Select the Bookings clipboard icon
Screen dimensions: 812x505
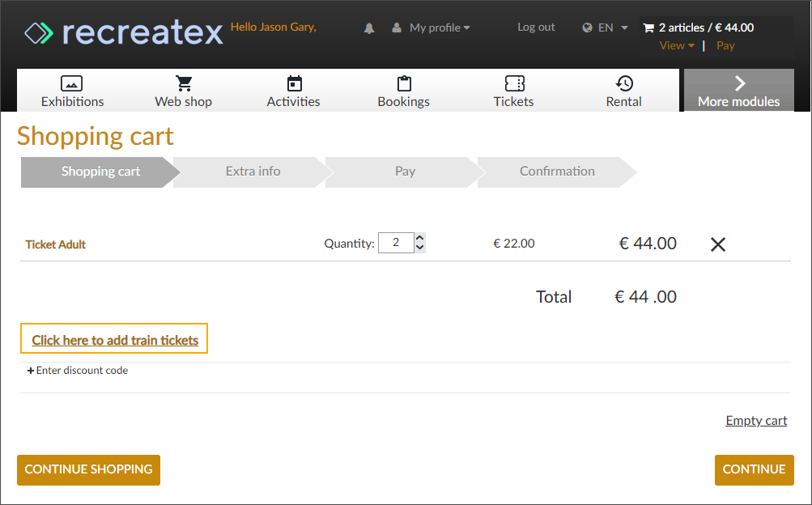click(403, 83)
